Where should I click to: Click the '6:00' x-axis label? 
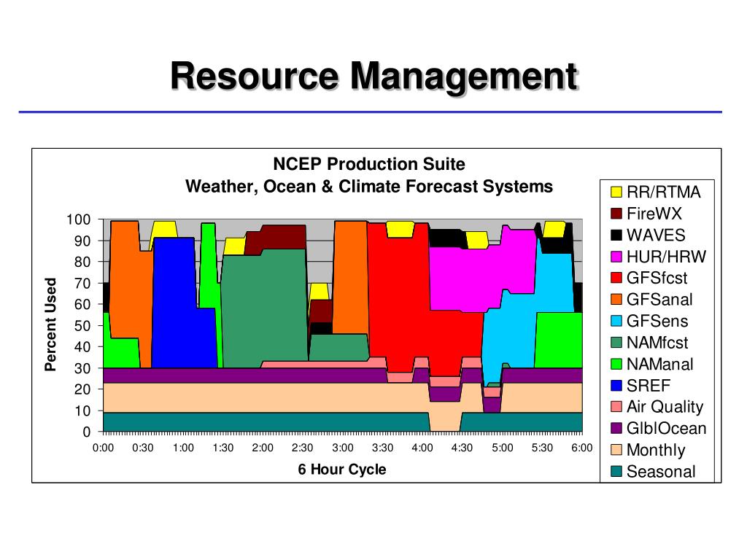pos(582,448)
